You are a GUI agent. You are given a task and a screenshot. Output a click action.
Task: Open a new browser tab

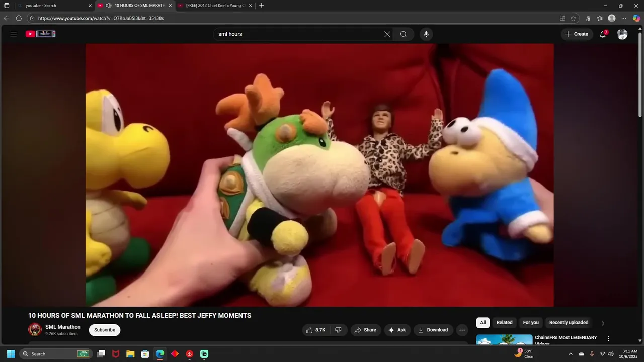[261, 6]
